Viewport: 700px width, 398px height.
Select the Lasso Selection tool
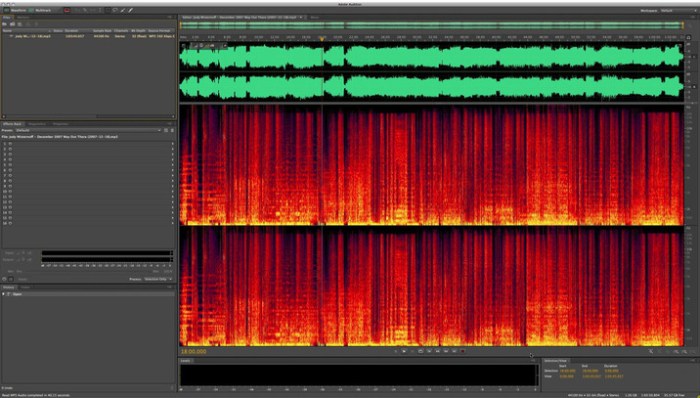tap(115, 10)
